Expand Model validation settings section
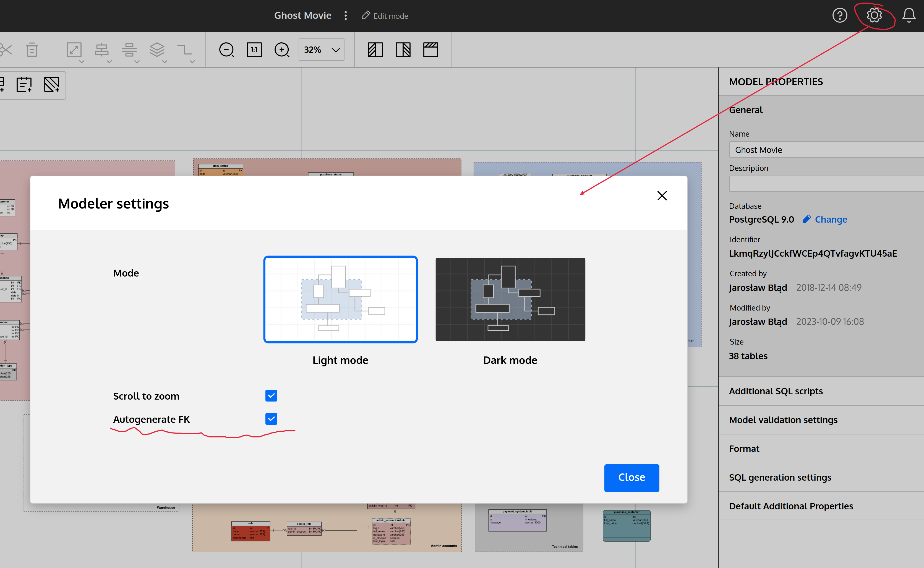 tap(821, 420)
